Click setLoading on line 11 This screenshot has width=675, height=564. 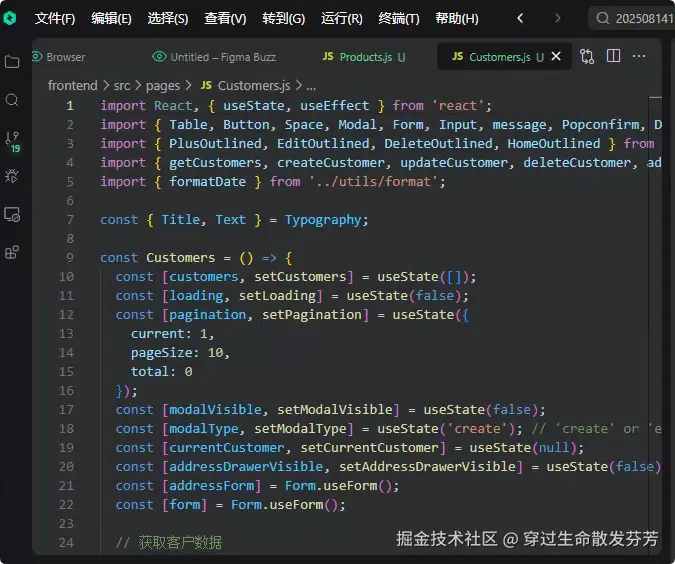(x=277, y=296)
